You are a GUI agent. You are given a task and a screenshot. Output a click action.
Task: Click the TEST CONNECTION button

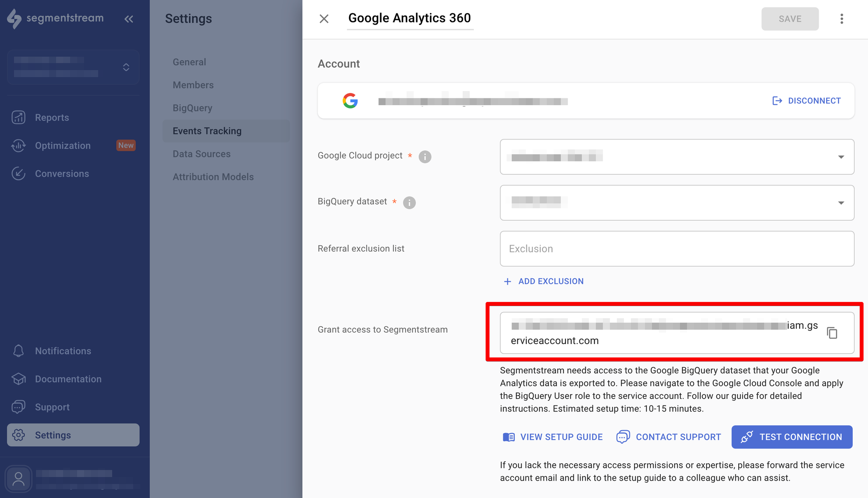pos(792,437)
